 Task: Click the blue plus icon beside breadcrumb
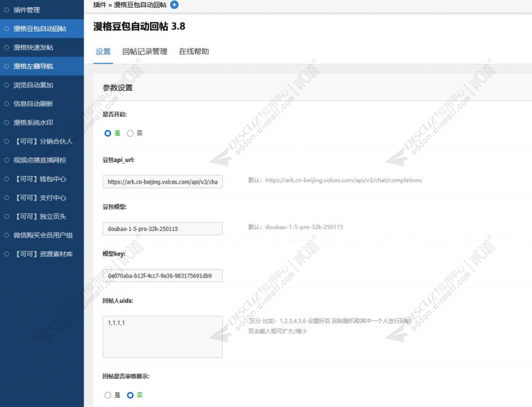point(174,5)
